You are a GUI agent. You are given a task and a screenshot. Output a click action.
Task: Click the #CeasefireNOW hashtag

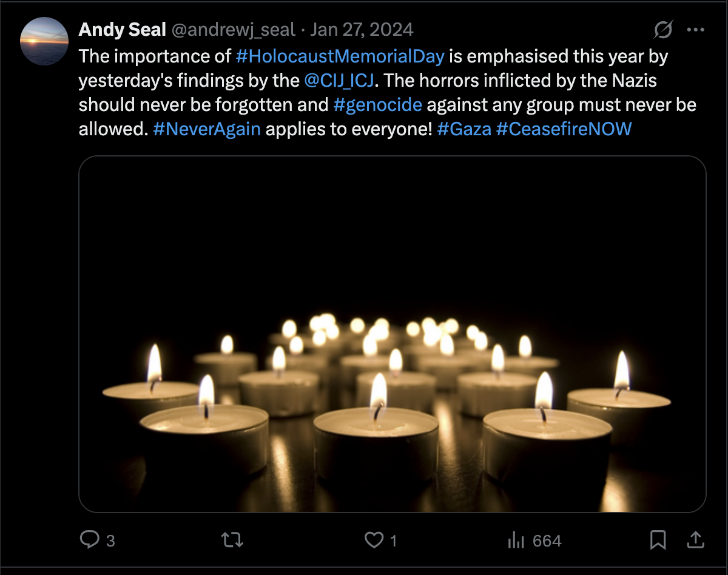[x=564, y=129]
